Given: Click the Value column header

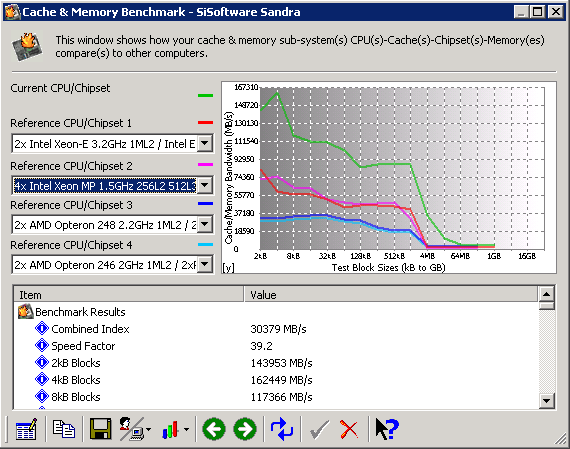Looking at the screenshot, I should click(x=390, y=294).
